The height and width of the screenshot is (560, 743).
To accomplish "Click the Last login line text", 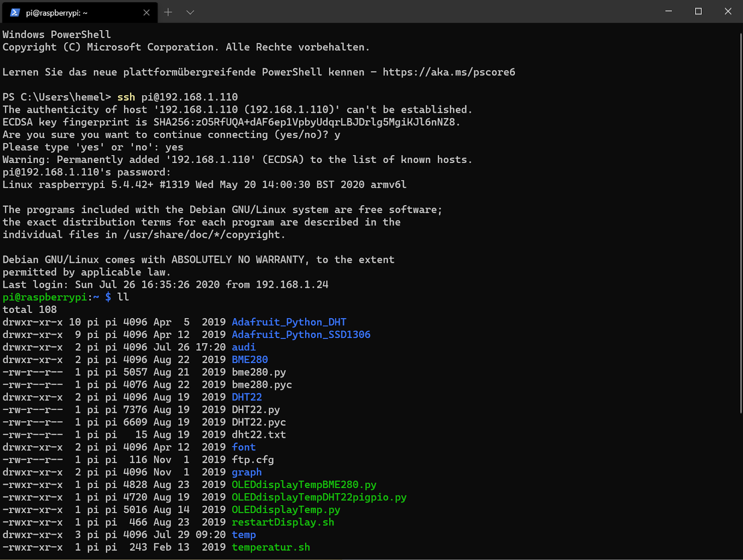I will (x=165, y=285).
